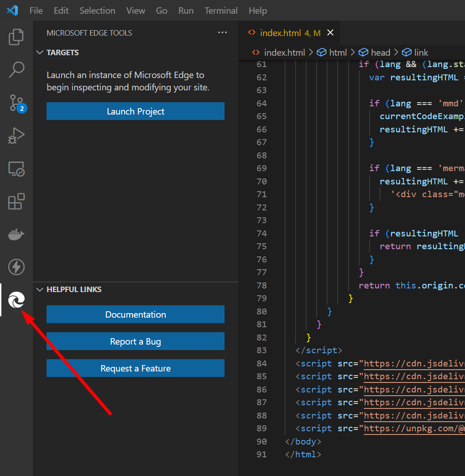Open the Explorer view in activity bar
The width and height of the screenshot is (465, 476).
[16, 37]
